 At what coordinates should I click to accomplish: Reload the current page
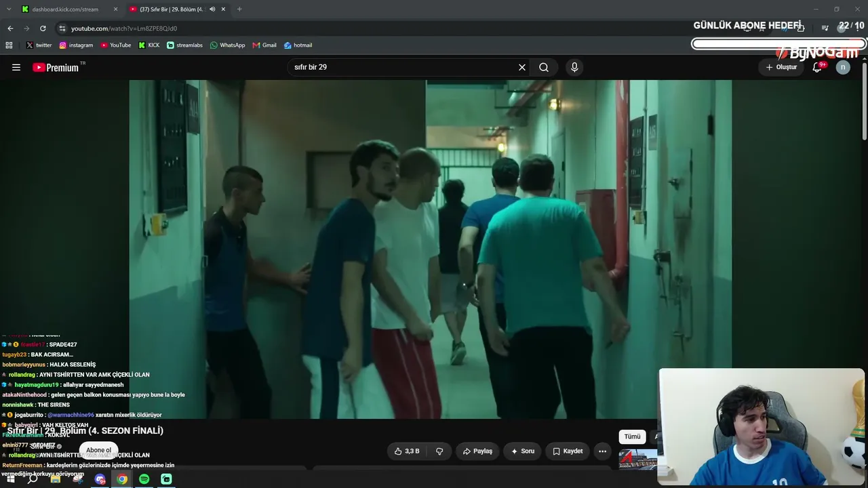pos(43,28)
